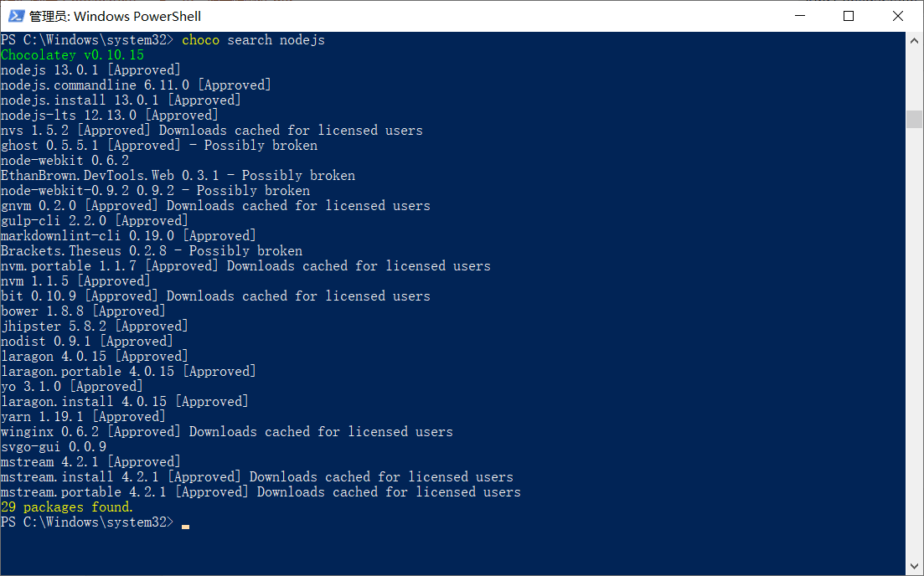Click the scrollbar up arrow
This screenshot has width=924, height=576.
coord(915,40)
